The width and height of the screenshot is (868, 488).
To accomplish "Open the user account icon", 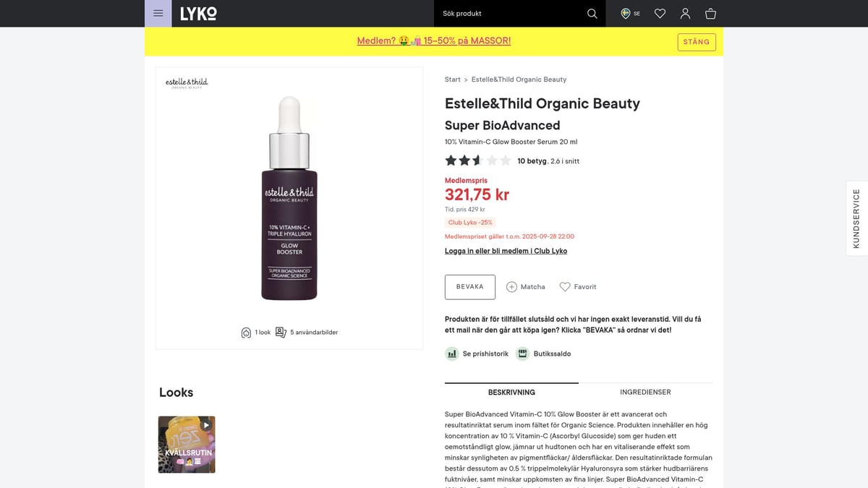I will pos(685,14).
